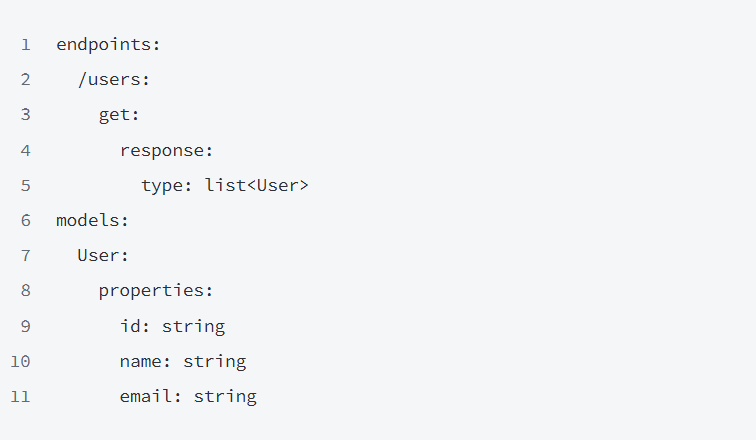Click line number 5 in the gutter
Image resolution: width=756 pixels, height=440 pixels.
[x=25, y=185]
